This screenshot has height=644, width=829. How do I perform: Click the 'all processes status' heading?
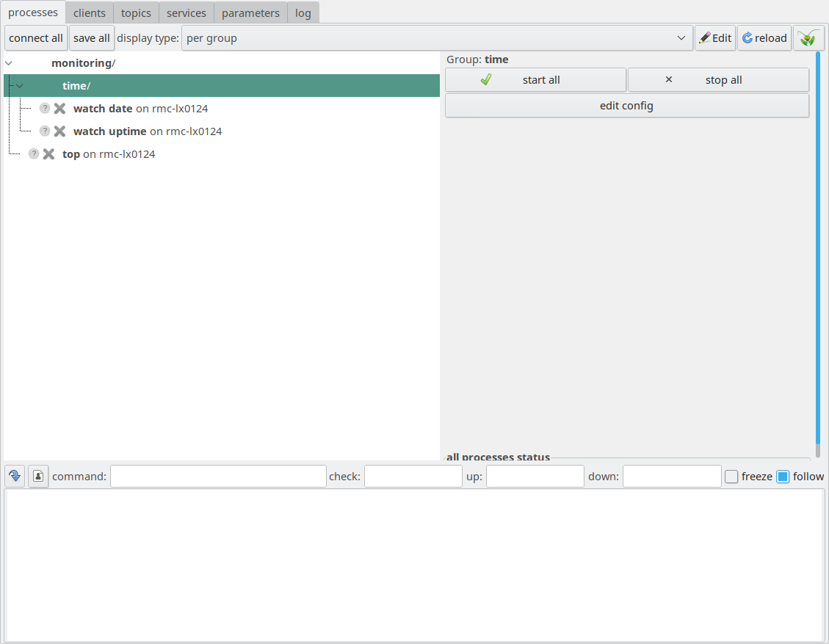click(x=498, y=457)
